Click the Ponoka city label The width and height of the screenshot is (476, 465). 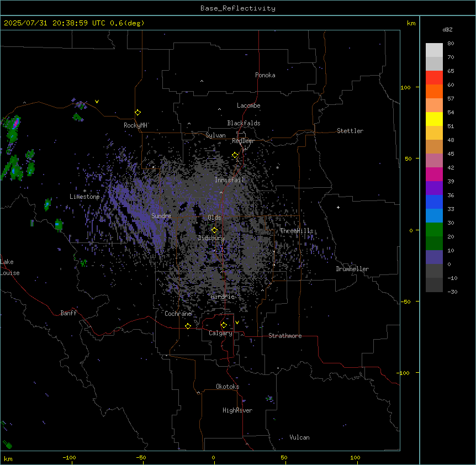265,75
